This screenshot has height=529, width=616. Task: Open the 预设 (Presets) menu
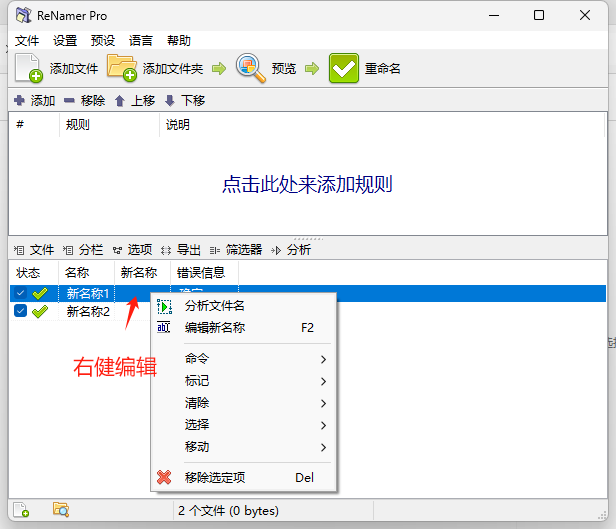[103, 40]
